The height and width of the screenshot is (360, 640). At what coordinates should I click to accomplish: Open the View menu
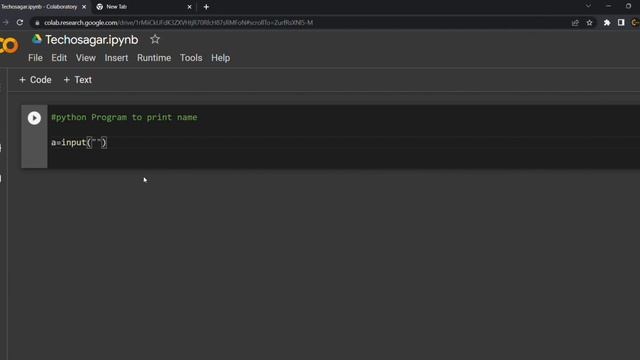click(86, 58)
